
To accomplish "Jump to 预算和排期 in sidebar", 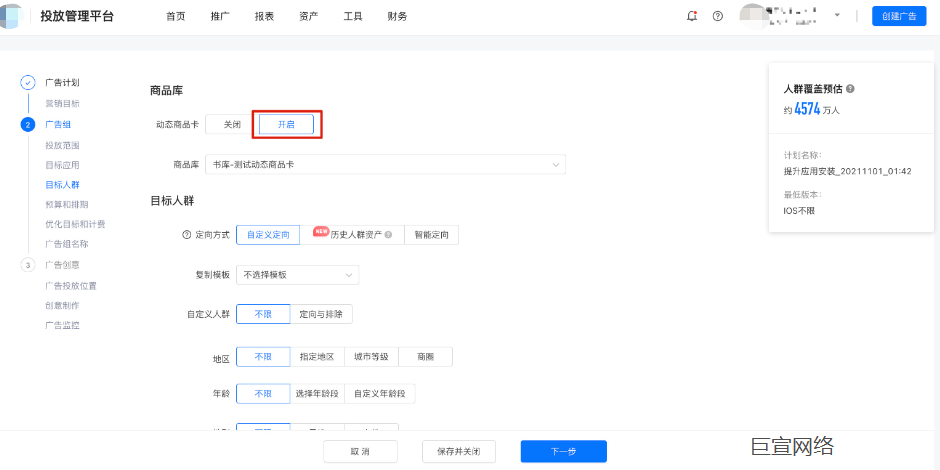I will point(67,204).
